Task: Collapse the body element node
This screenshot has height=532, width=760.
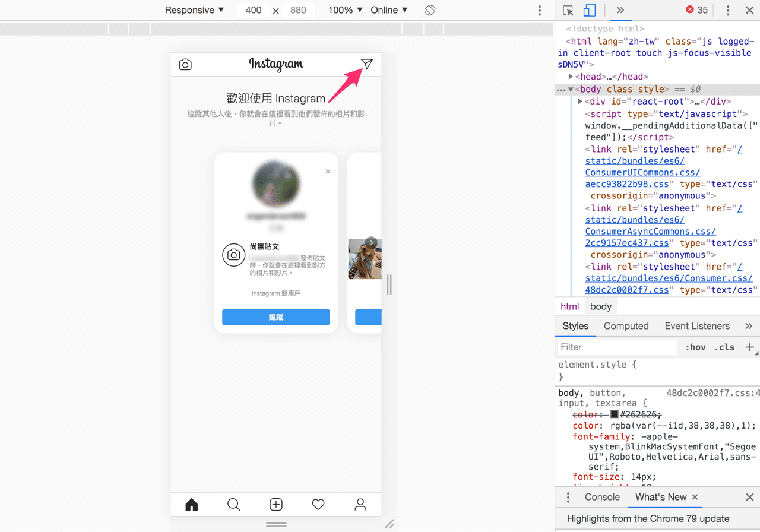Action: point(571,90)
